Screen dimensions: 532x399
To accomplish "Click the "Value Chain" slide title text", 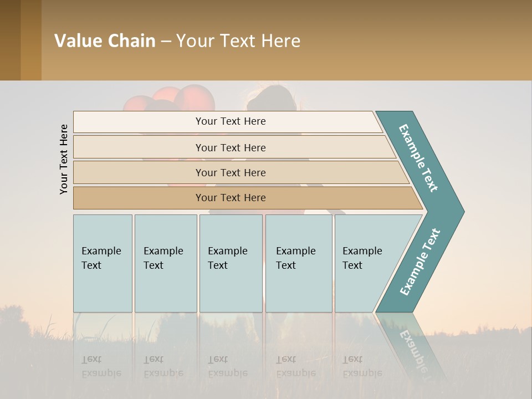I will [x=105, y=41].
